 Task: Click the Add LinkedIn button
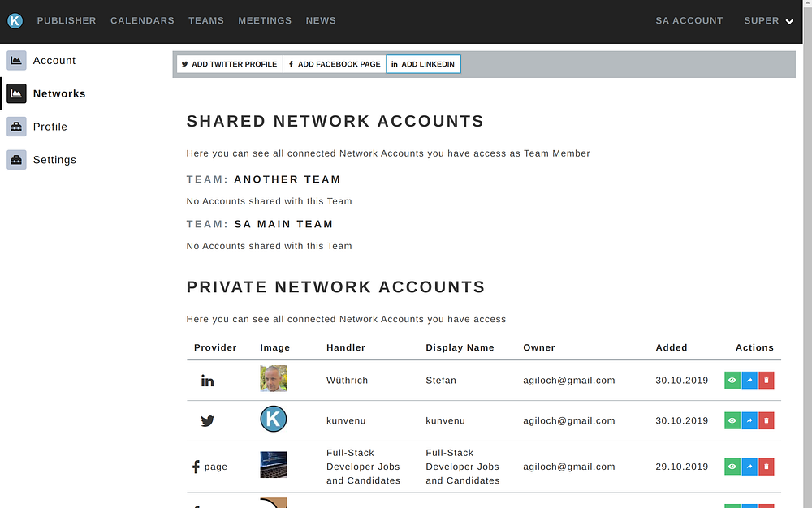[423, 64]
